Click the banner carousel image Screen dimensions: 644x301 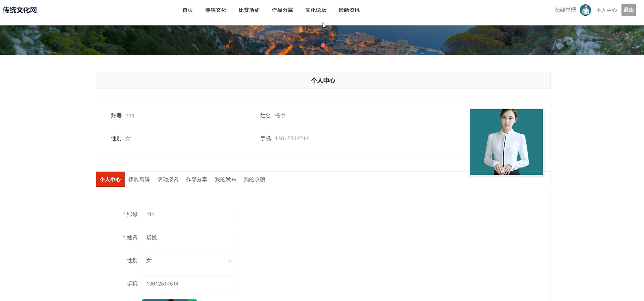(322, 40)
